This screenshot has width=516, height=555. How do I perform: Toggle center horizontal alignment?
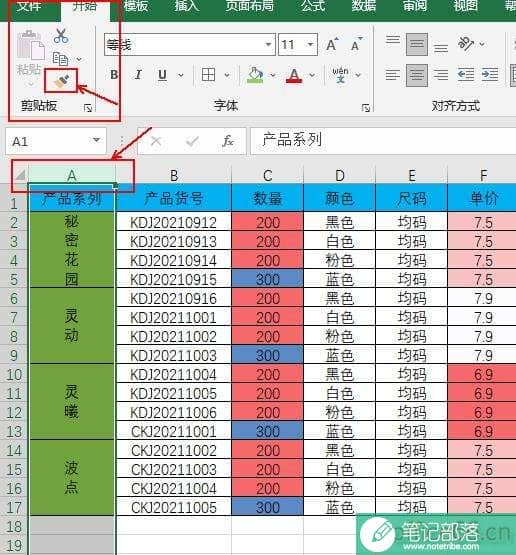[417, 75]
